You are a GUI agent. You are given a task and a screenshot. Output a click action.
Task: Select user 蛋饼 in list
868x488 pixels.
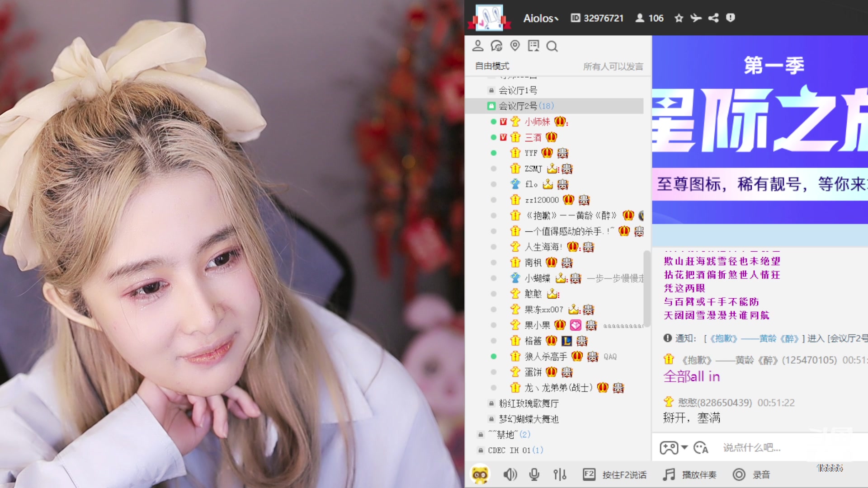click(533, 372)
